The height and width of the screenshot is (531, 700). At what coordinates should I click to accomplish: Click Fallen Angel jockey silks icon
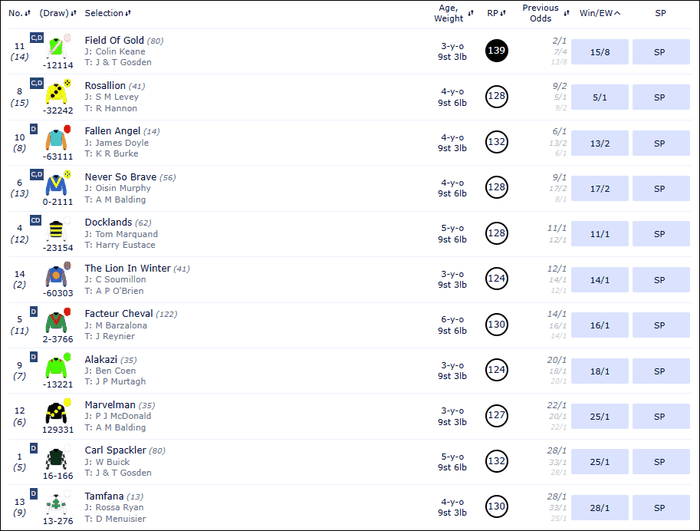tap(56, 137)
